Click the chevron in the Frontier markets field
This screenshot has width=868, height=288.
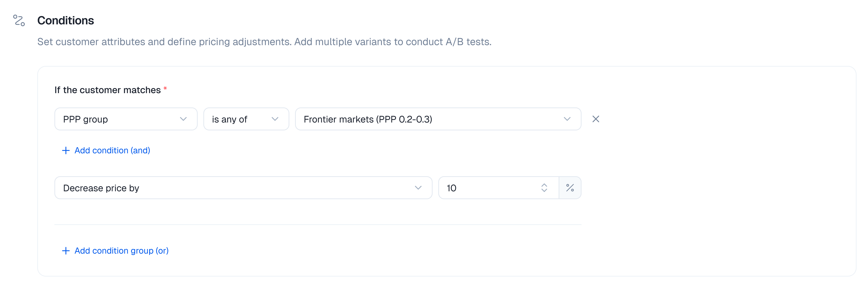pos(567,119)
